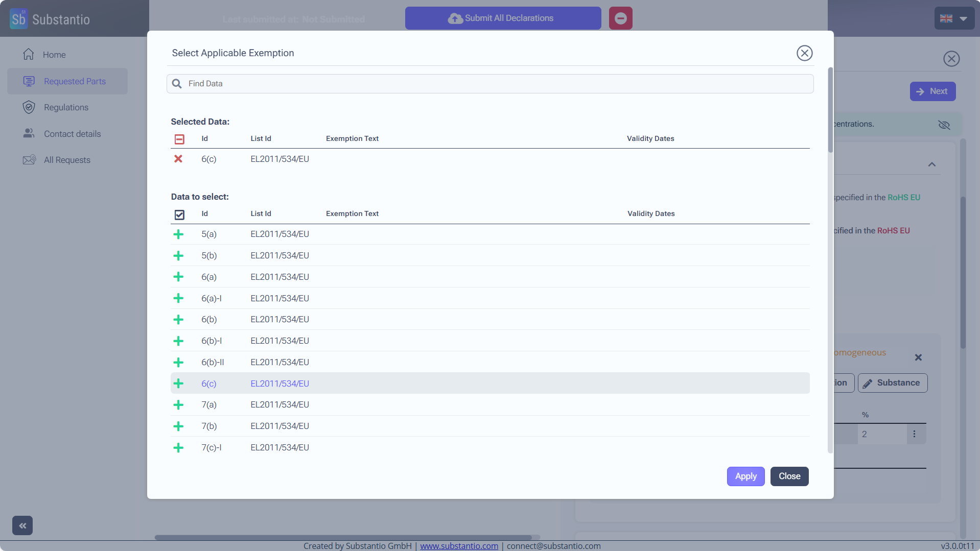The height and width of the screenshot is (551, 980).
Task: Click the red minus button beside Submit
Action: [x=620, y=18]
